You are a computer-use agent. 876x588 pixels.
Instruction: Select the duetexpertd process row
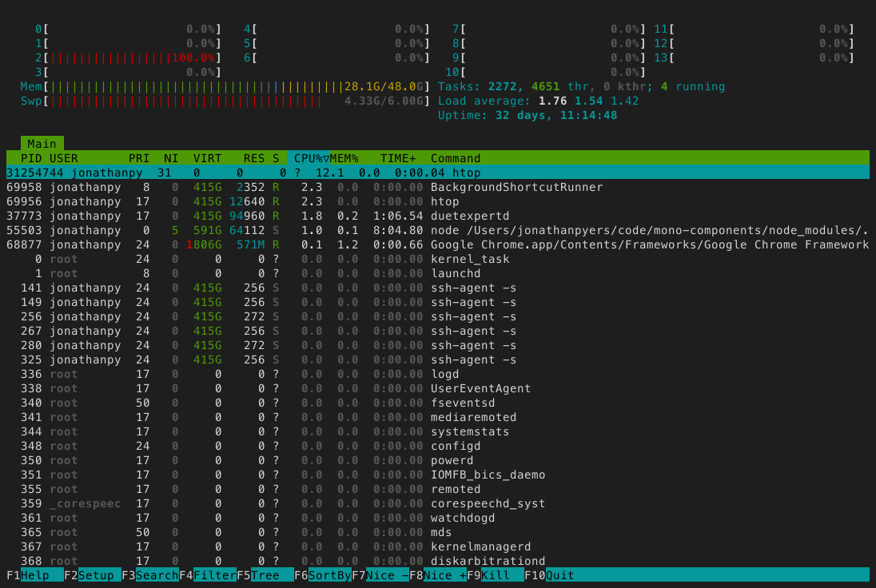tap(320, 216)
